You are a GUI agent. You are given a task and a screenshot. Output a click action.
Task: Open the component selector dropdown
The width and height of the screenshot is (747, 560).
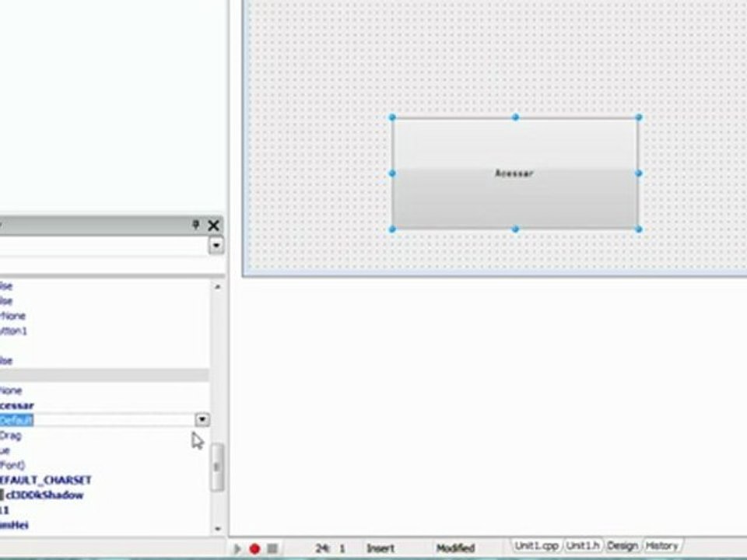216,246
